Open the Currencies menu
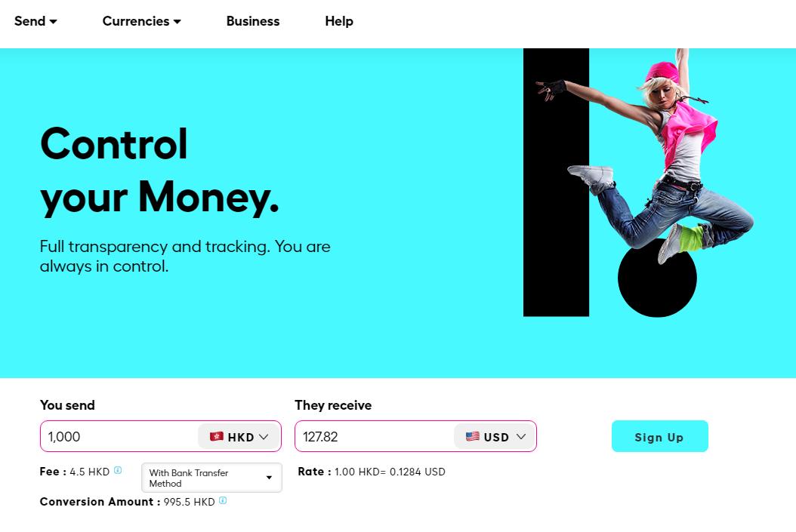This screenshot has height=532, width=796. coord(136,21)
